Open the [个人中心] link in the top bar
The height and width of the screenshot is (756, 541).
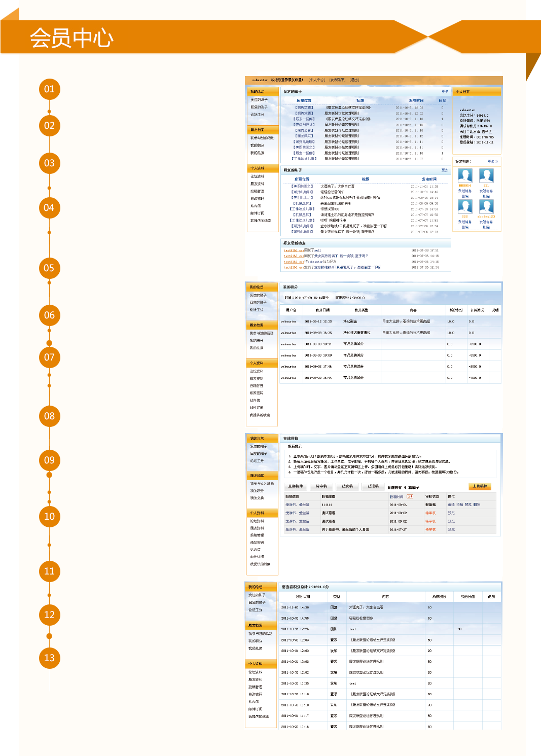click(317, 80)
